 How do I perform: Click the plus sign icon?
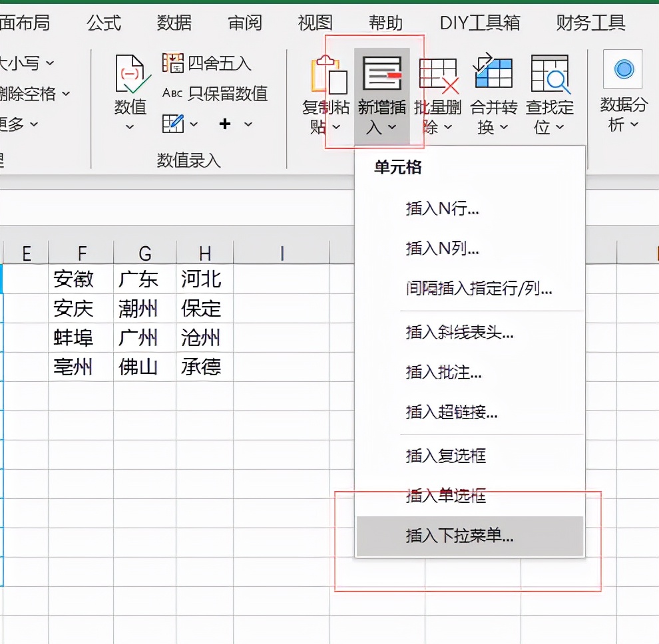pyautogui.click(x=225, y=124)
